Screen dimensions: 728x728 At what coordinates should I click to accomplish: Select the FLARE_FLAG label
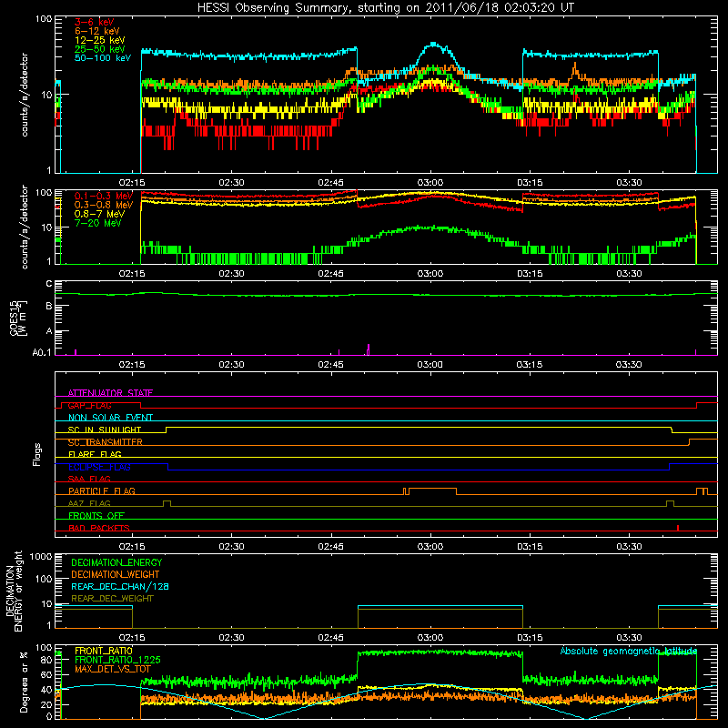(95, 454)
